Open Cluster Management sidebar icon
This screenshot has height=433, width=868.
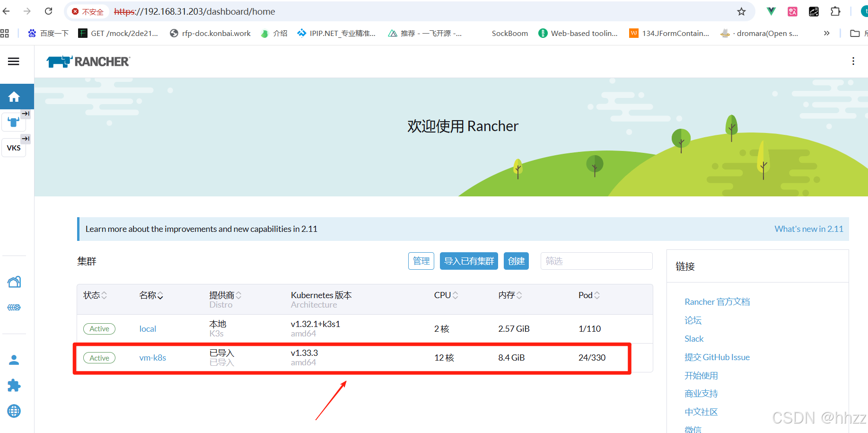tap(14, 282)
